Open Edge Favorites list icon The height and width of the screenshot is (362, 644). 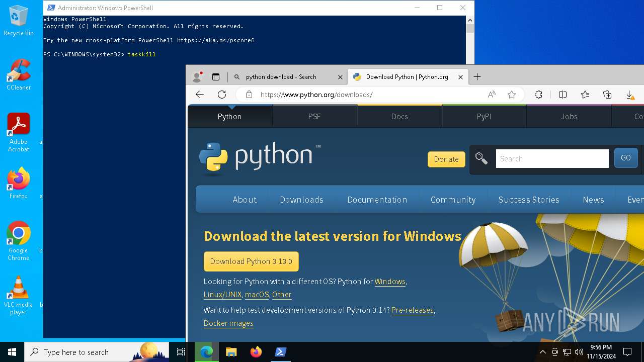(x=585, y=95)
